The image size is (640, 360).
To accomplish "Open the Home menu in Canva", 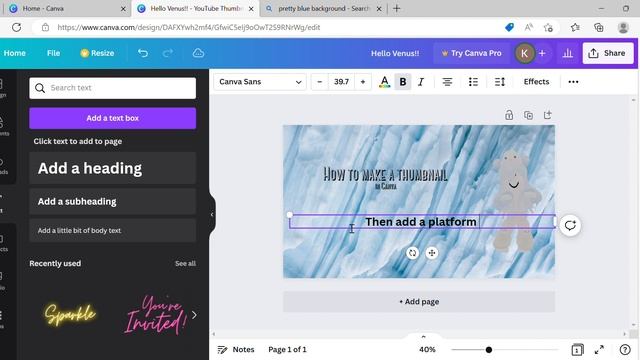I will tap(15, 53).
